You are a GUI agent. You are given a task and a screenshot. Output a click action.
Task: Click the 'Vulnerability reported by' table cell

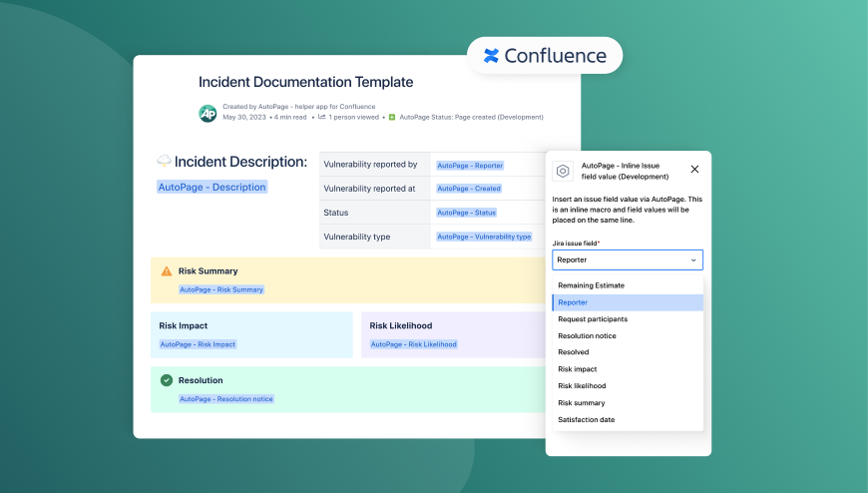click(375, 165)
